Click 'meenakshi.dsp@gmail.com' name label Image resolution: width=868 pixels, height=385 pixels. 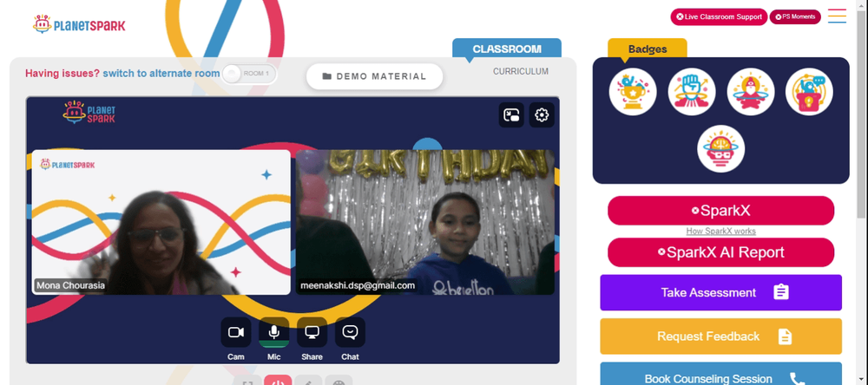click(357, 286)
